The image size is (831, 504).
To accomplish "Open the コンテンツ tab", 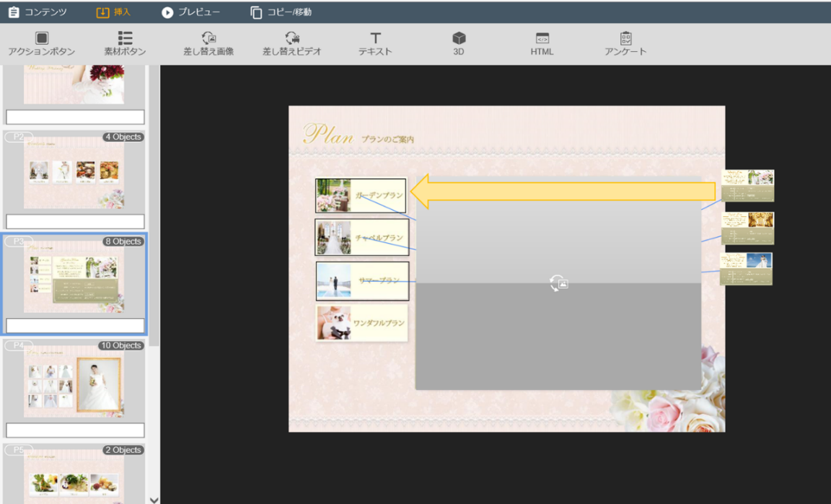I will point(38,12).
